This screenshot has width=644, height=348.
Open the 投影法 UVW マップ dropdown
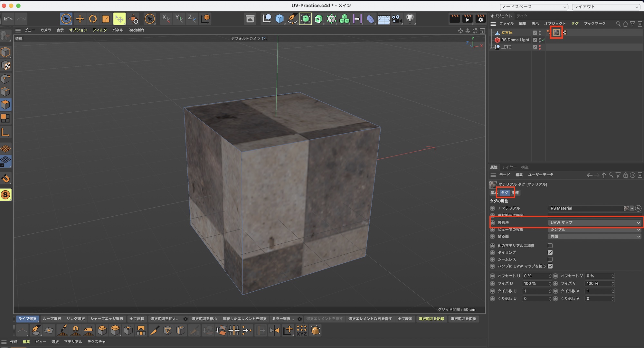[x=594, y=222]
